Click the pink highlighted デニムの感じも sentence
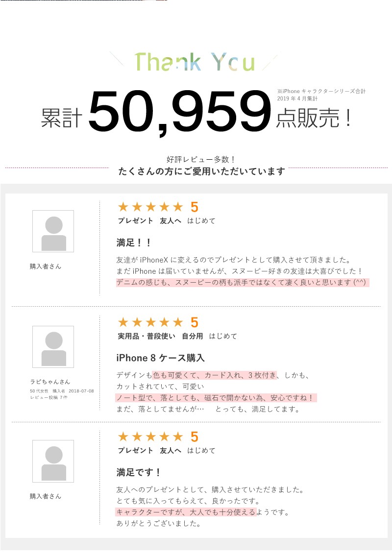392x559 pixels. [x=242, y=283]
